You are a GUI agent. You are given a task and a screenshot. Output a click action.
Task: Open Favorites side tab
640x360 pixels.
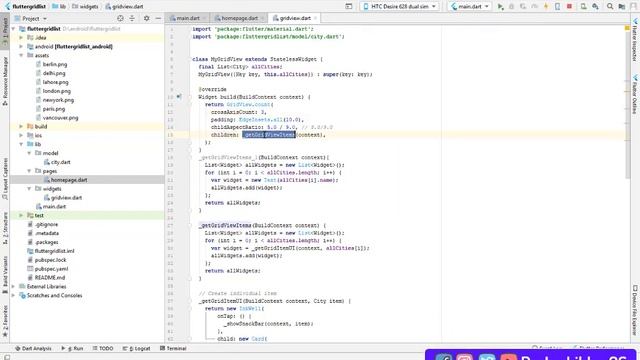5,321
